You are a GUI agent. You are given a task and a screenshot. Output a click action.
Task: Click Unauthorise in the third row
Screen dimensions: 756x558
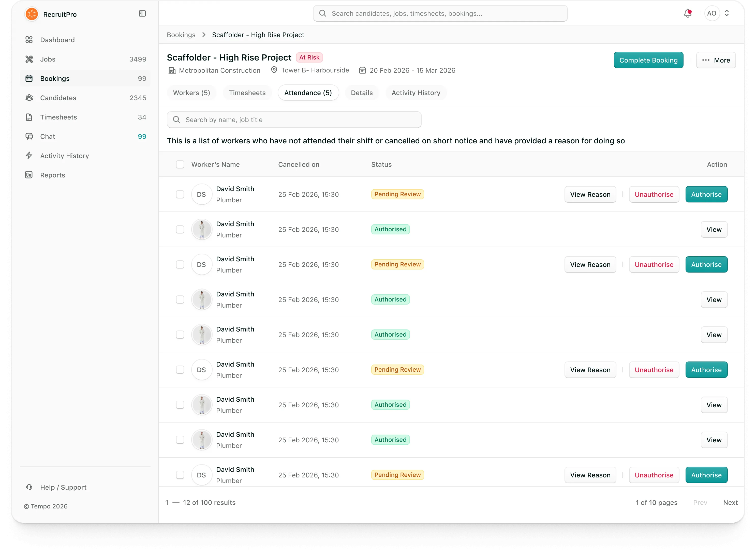pyautogui.click(x=654, y=264)
